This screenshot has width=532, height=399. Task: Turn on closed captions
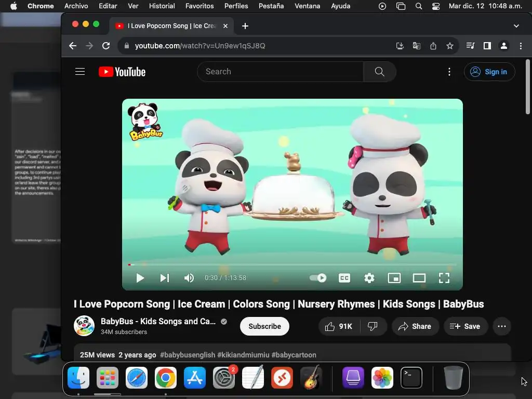[344, 278]
